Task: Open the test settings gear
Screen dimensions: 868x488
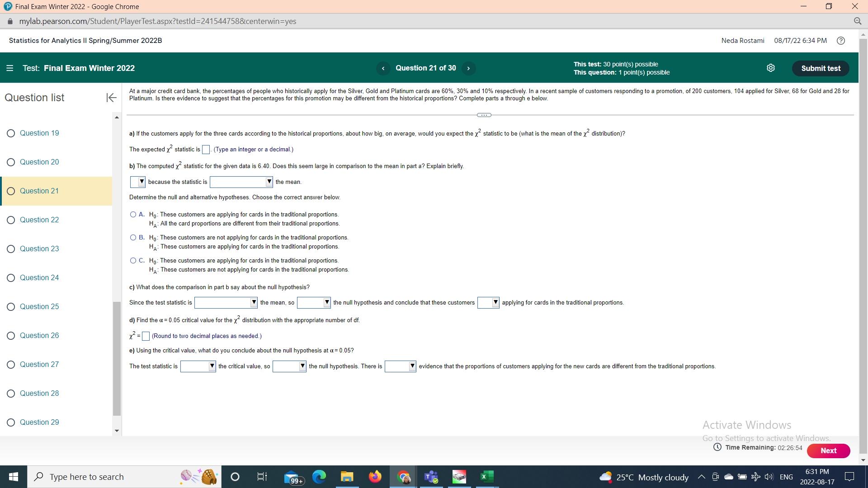Action: [x=771, y=68]
